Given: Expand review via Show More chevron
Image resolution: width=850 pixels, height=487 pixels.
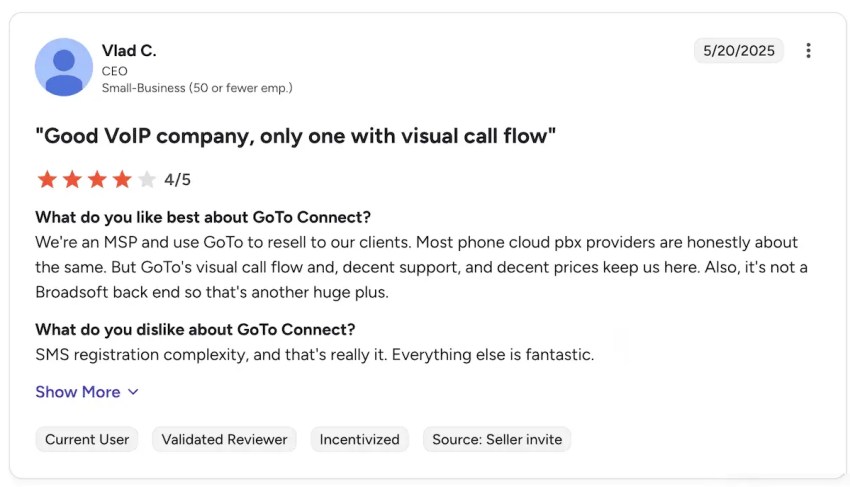Looking at the screenshot, I should click(x=133, y=392).
